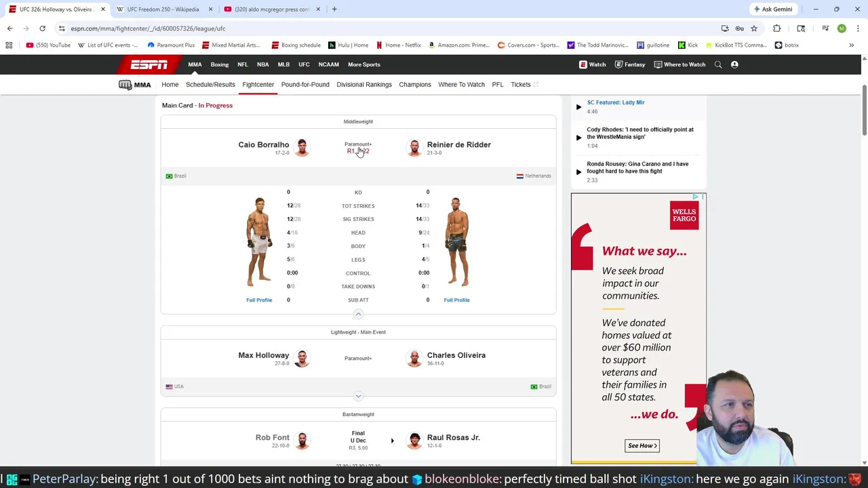View Reinier de Ridder's Full Profile
This screenshot has width=868, height=488.
pyautogui.click(x=456, y=300)
